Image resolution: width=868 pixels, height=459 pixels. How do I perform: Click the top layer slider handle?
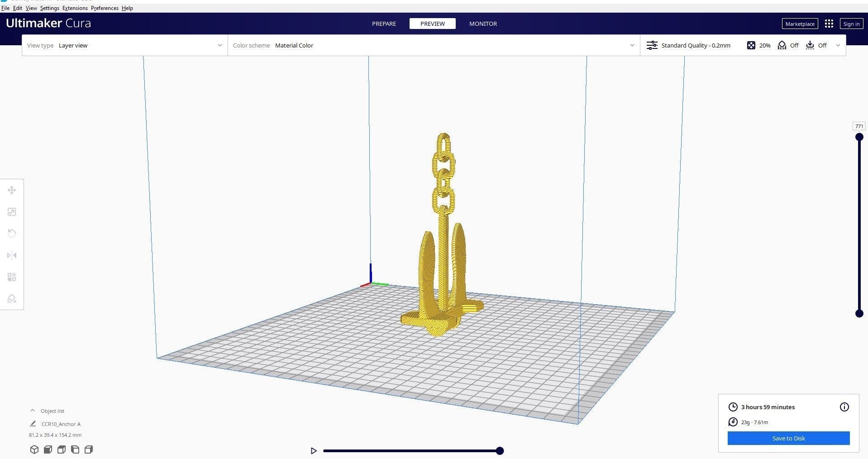tap(859, 137)
